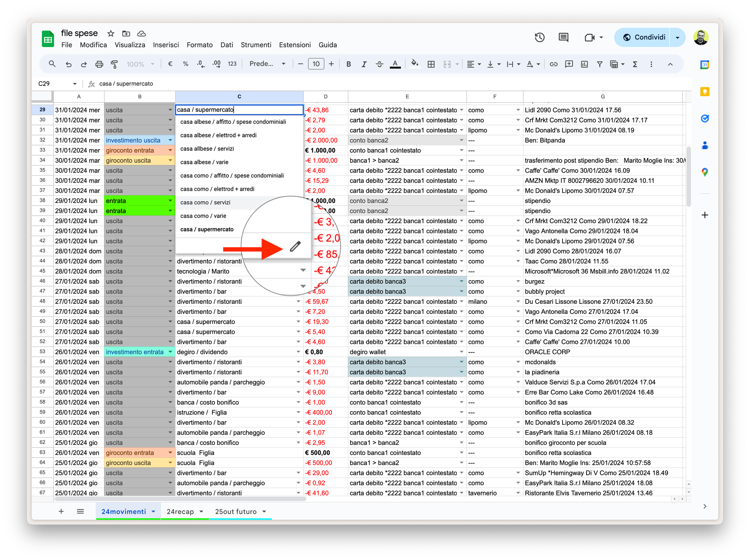The height and width of the screenshot is (560, 750).
Task: Select casa como / servizi dropdown option
Action: pos(239,203)
